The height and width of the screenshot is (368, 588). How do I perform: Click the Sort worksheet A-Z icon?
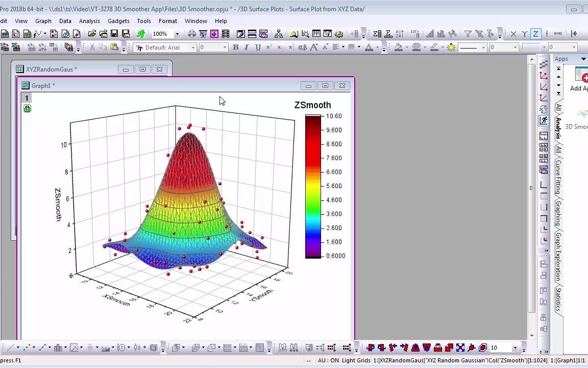coord(400,34)
